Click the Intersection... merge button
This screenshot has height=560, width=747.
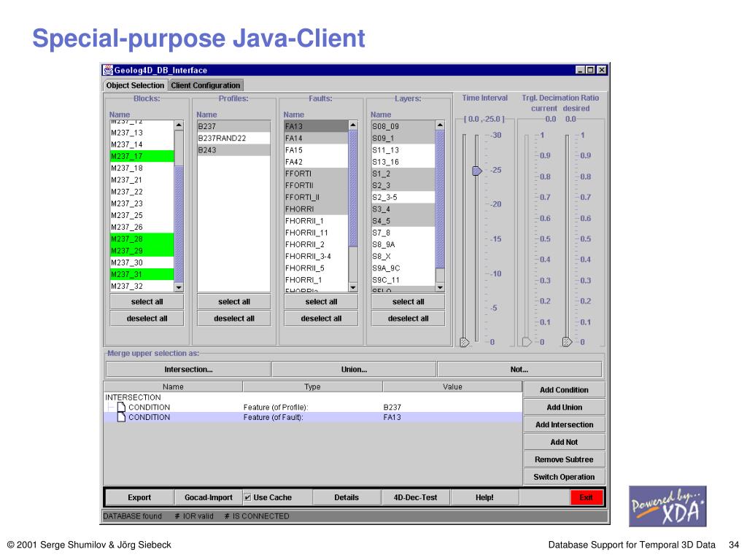click(188, 369)
